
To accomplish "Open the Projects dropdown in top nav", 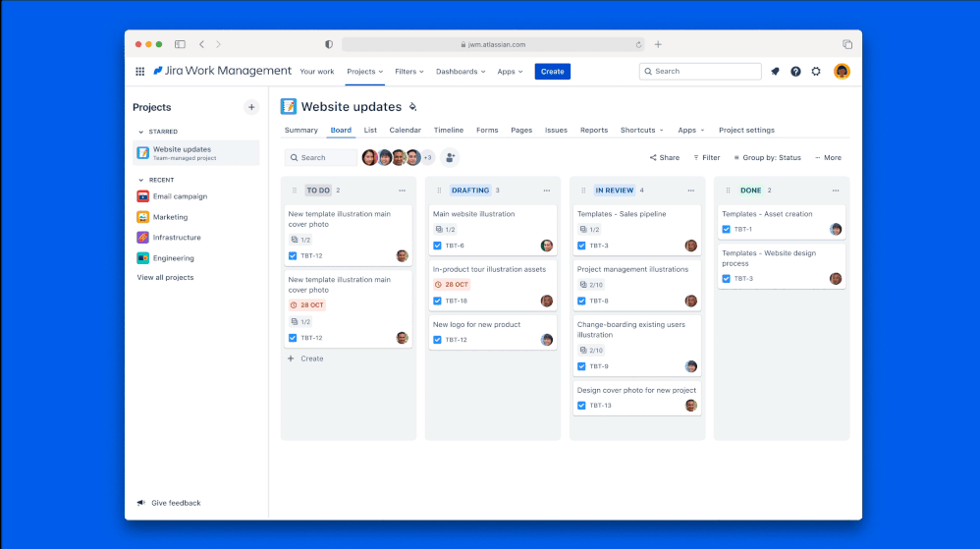I will (365, 72).
